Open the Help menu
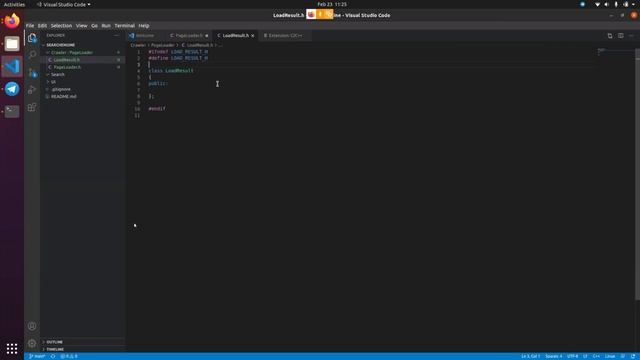The height and width of the screenshot is (360, 640). pos(144,26)
